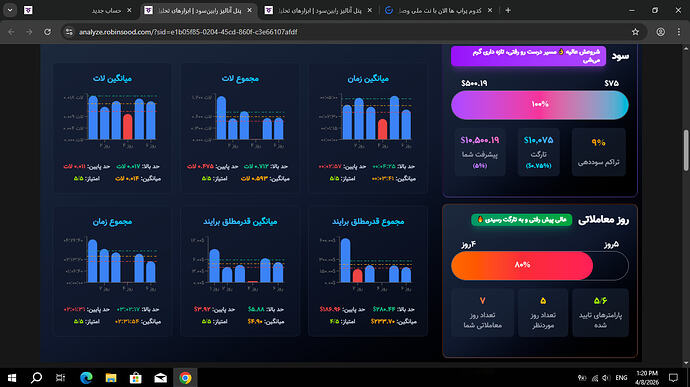Click the red bar in مجموع قدرمطلق برایند chart
This screenshot has height=387, width=690.
pos(357,276)
